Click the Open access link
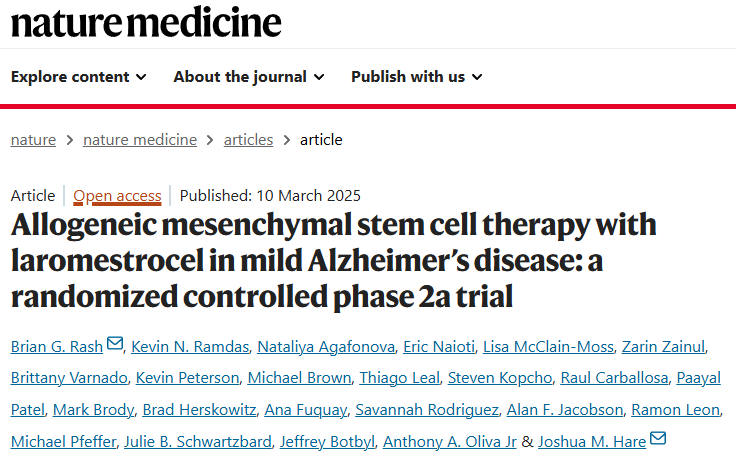This screenshot has width=736, height=465. (x=117, y=196)
